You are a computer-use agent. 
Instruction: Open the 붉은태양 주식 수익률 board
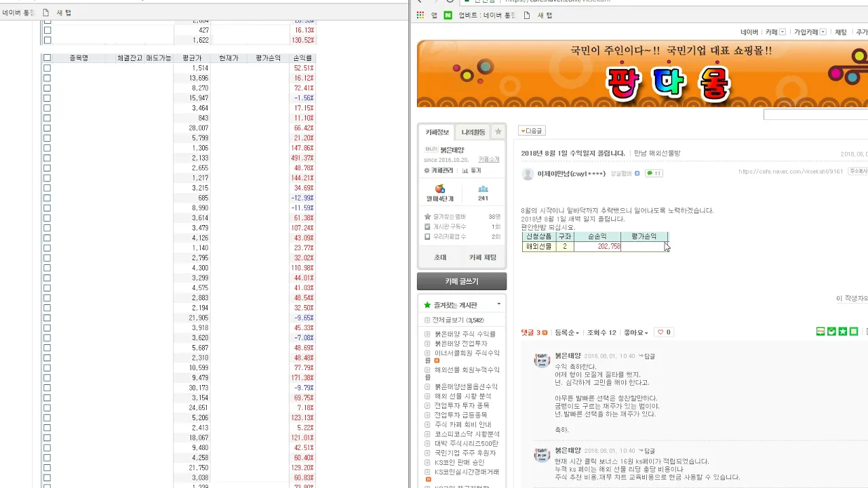click(x=465, y=334)
